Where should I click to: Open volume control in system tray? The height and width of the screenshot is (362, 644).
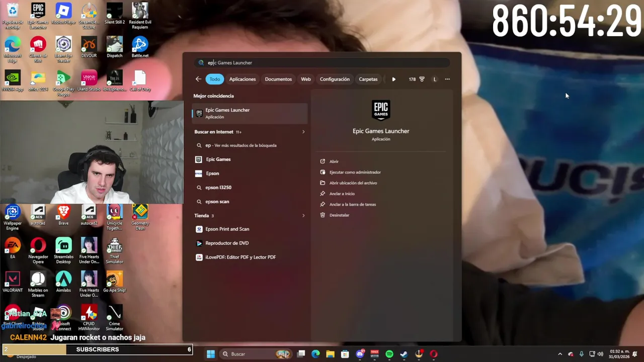click(x=600, y=354)
